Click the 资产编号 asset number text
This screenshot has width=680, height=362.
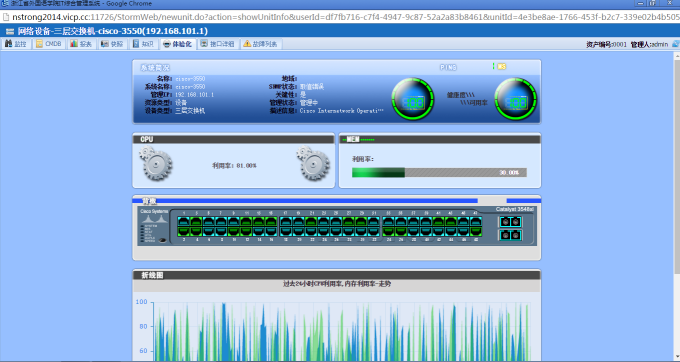click(606, 44)
